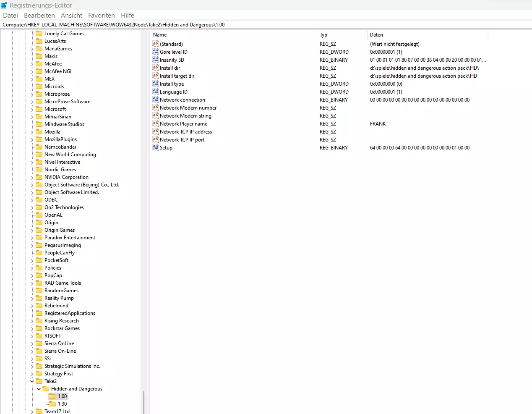Viewport: 532px width, 414px height.
Task: Collapse the Hidden and Dangerous key
Action: tap(39, 389)
